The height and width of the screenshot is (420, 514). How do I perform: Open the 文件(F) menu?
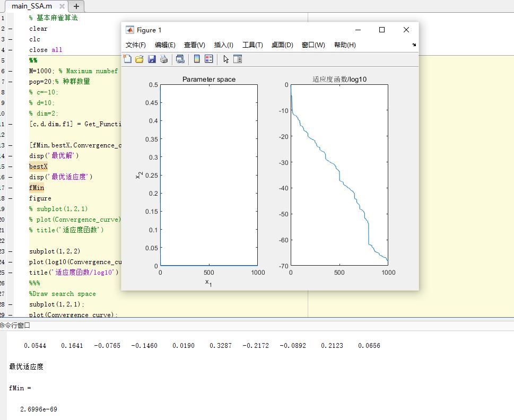pyautogui.click(x=135, y=45)
